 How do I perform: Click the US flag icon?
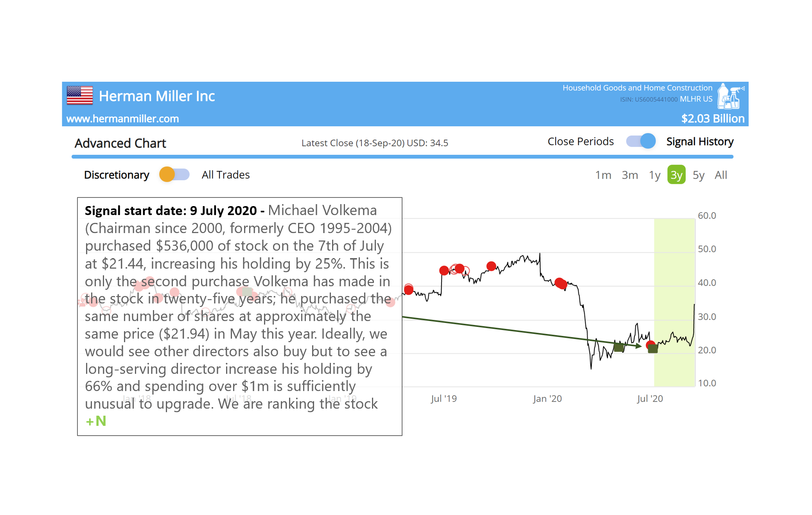(x=80, y=96)
